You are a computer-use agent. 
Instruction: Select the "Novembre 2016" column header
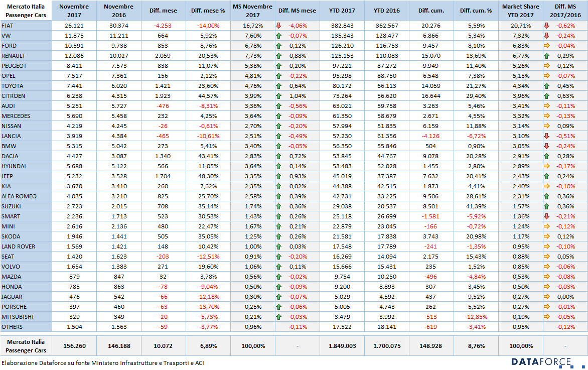point(119,11)
